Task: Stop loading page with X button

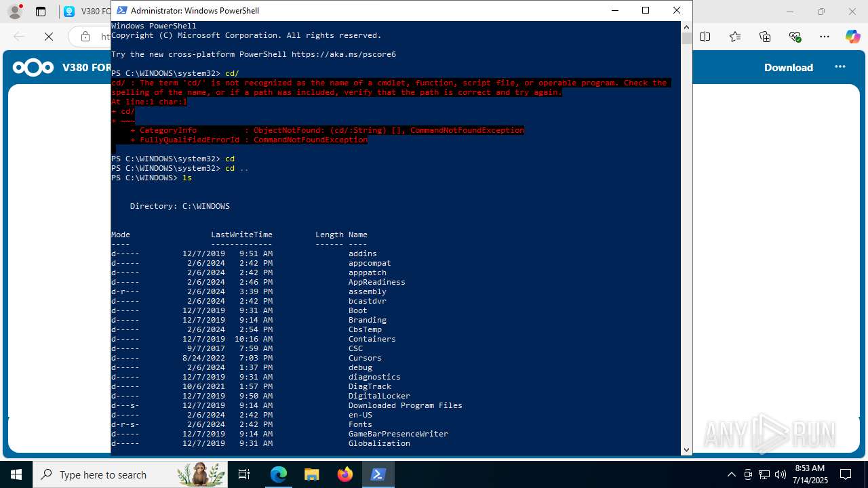Action: (x=49, y=37)
